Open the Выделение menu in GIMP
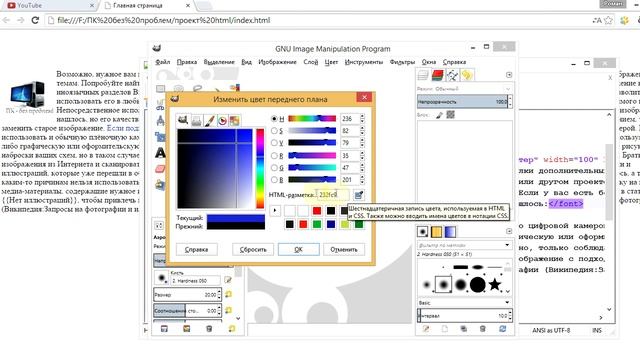This screenshot has width=640, height=360. click(219, 62)
